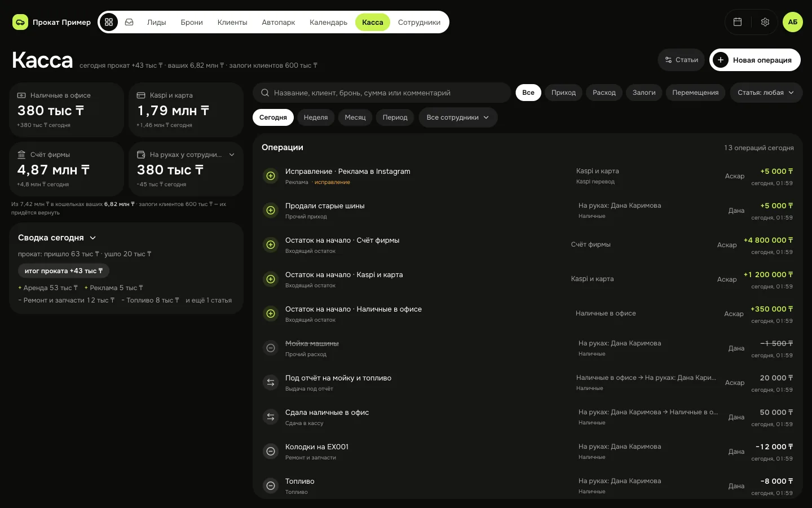Select the Период button
812x508 pixels.
pos(395,117)
